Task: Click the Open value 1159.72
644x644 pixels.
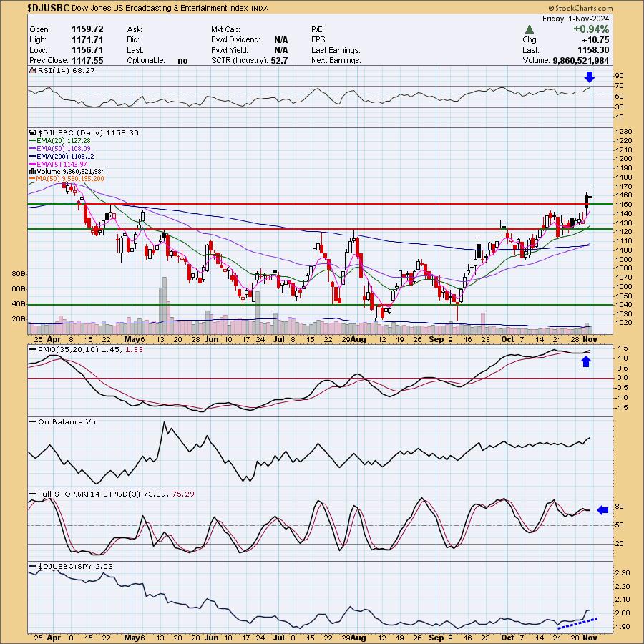Action: click(x=87, y=29)
